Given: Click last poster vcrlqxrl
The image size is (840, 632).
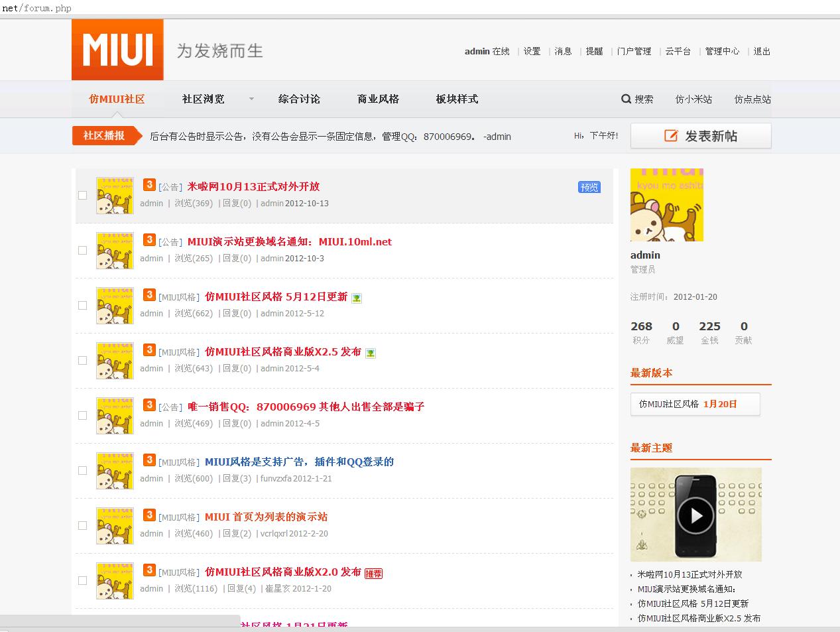Looking at the screenshot, I should 273,533.
